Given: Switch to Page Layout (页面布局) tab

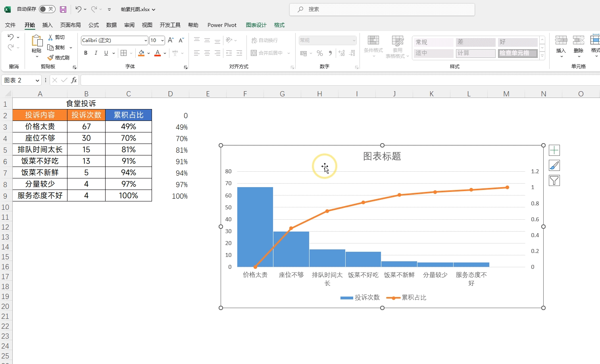Looking at the screenshot, I should (x=71, y=25).
